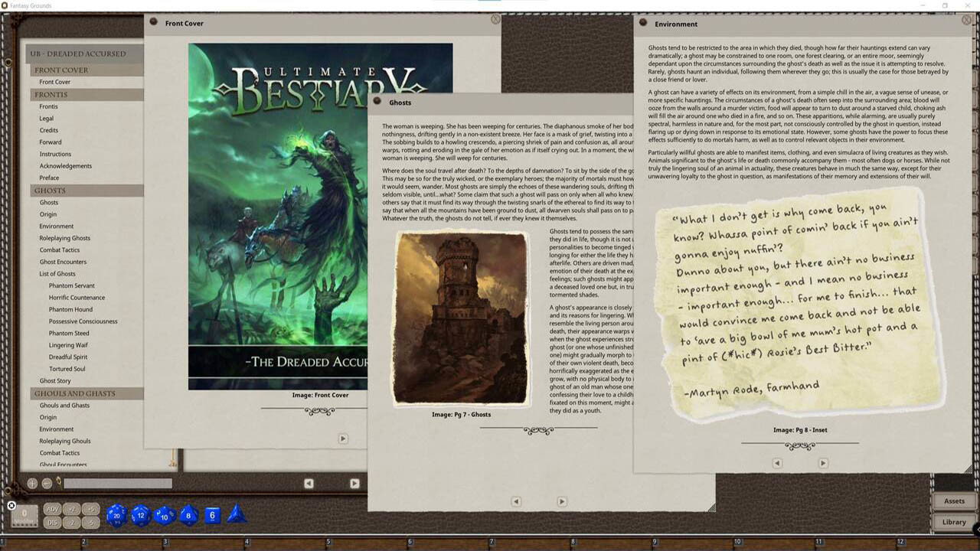The image size is (980, 551).
Task: Open the Assets window
Action: pos(954,500)
